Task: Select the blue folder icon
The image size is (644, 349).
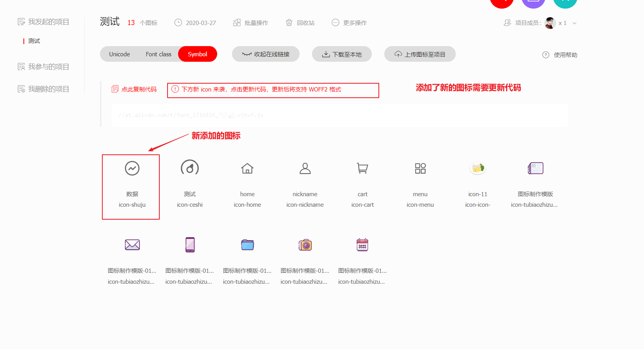Action: pyautogui.click(x=247, y=245)
